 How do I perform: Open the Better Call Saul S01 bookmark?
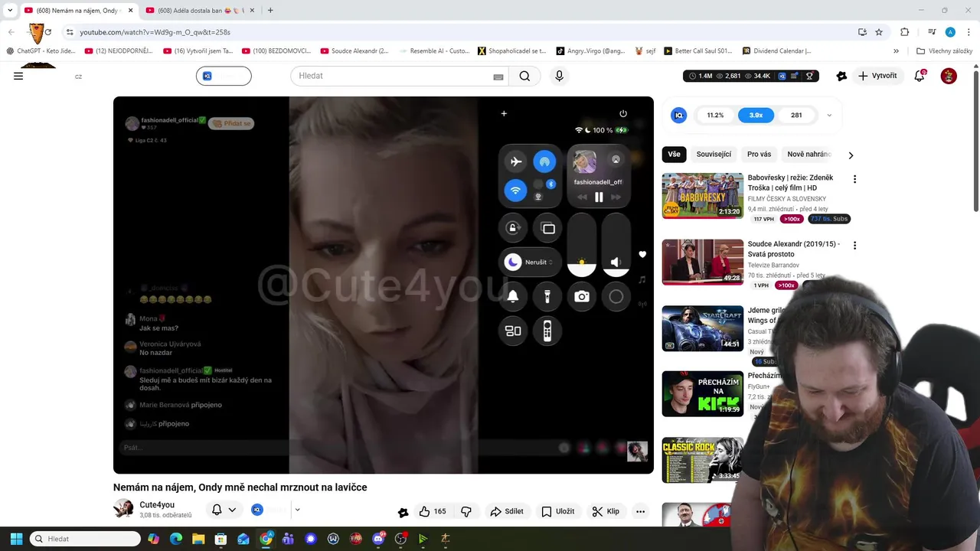point(697,51)
